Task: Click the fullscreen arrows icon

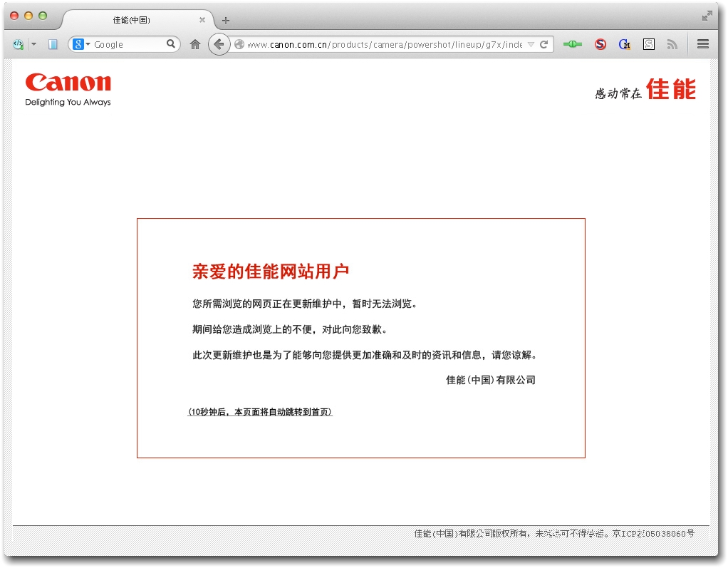Action: tap(707, 16)
